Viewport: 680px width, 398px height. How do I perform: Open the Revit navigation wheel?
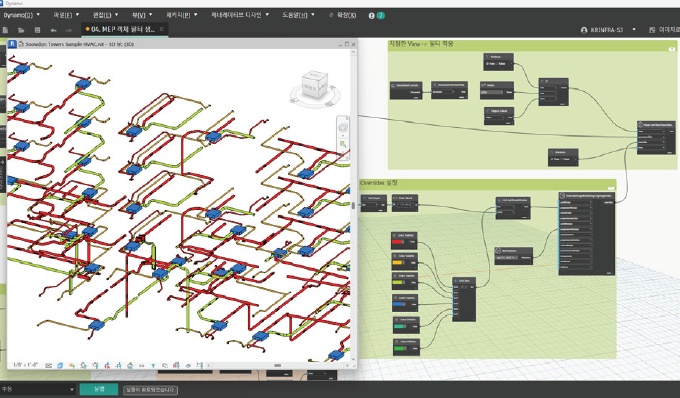click(343, 128)
